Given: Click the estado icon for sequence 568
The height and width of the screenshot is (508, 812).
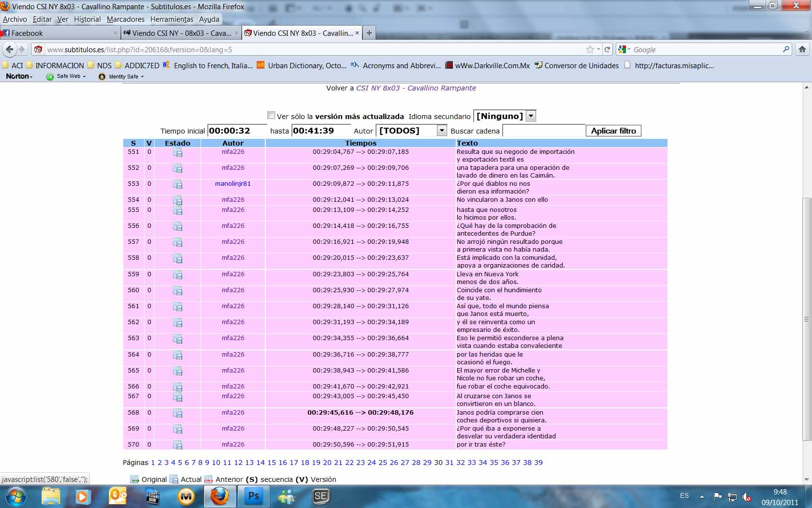Looking at the screenshot, I should point(177,413).
